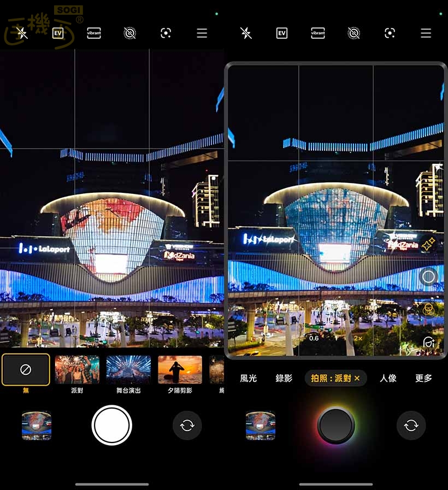The width and height of the screenshot is (448, 490).
Task: Switch camera using left flip icon
Action: tap(187, 426)
